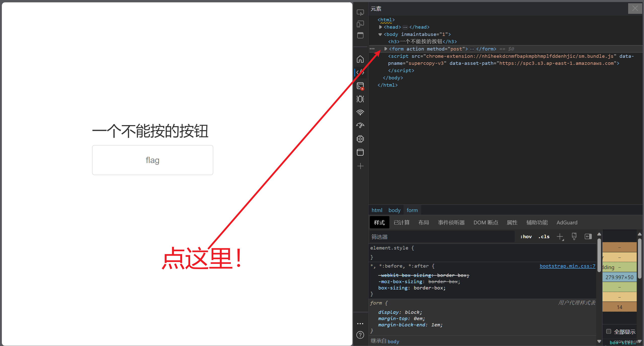Click the disabled flag button
The width and height of the screenshot is (644, 346).
[152, 160]
